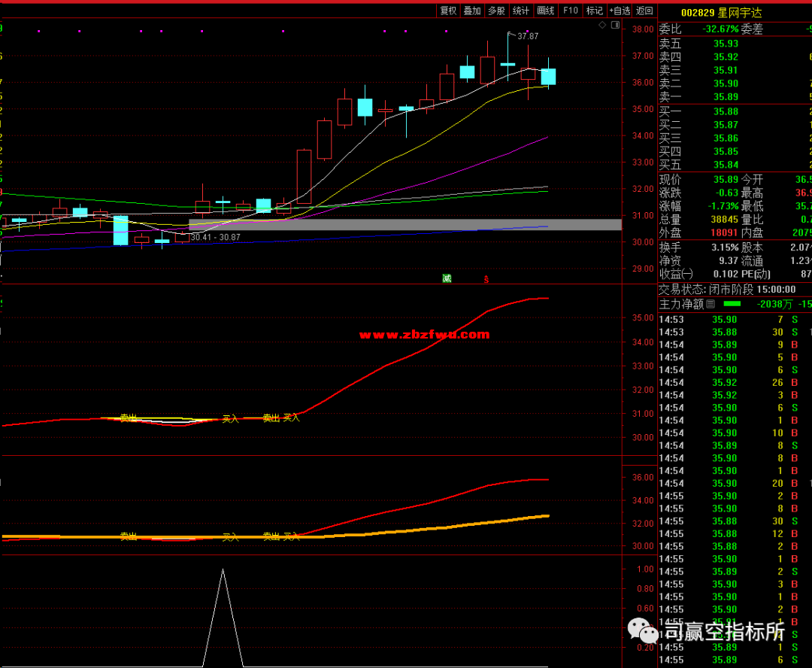Click the red $ marker below chart

point(486,279)
